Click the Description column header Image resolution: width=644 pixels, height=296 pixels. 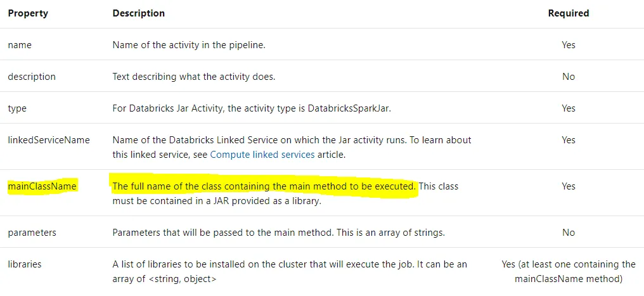tap(138, 13)
